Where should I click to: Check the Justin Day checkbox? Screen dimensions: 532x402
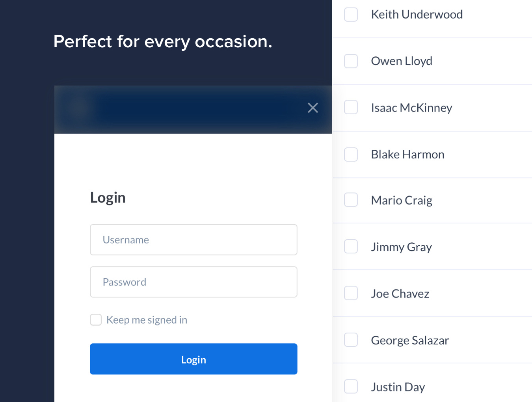(x=351, y=387)
